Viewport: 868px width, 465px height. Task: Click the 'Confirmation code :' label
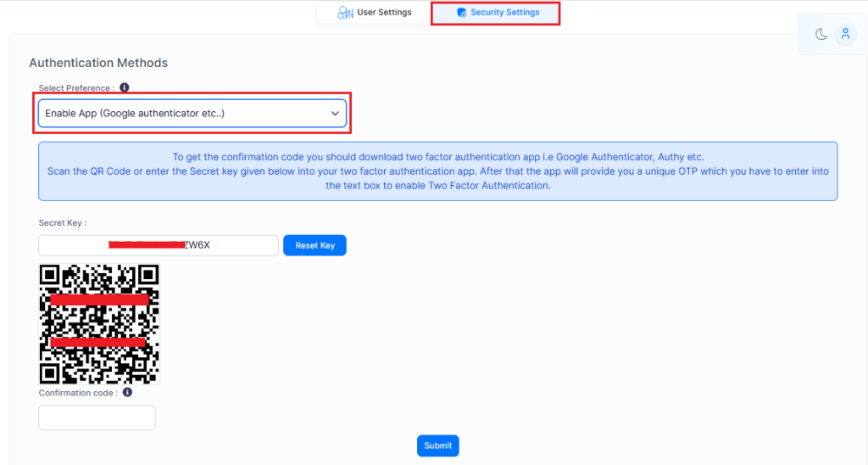point(78,393)
